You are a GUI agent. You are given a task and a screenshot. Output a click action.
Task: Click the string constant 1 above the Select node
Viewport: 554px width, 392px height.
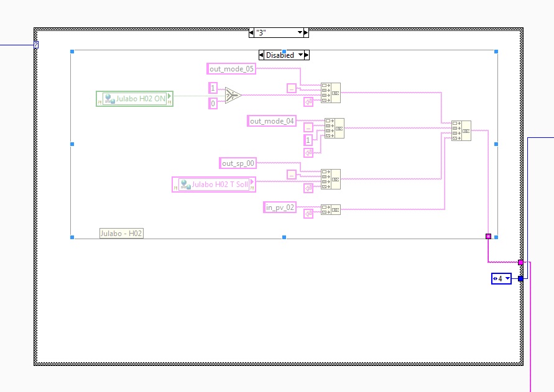pyautogui.click(x=213, y=88)
